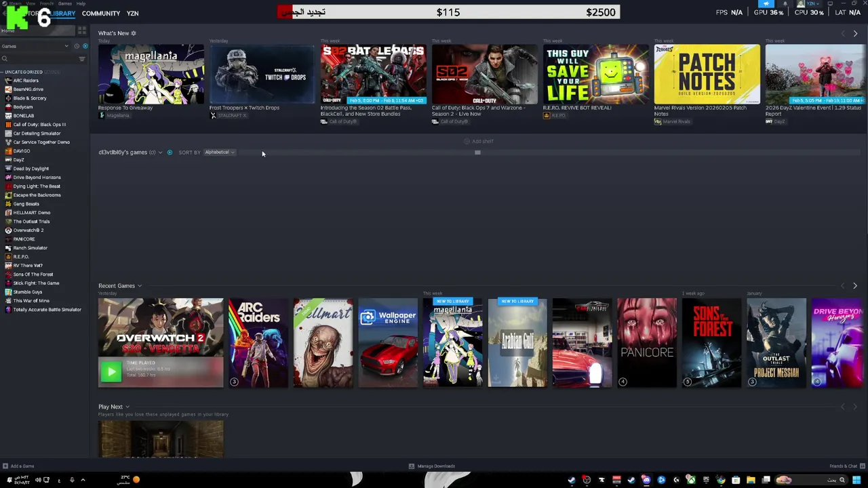Open Arabian Gulf recent game cover

tap(517, 343)
